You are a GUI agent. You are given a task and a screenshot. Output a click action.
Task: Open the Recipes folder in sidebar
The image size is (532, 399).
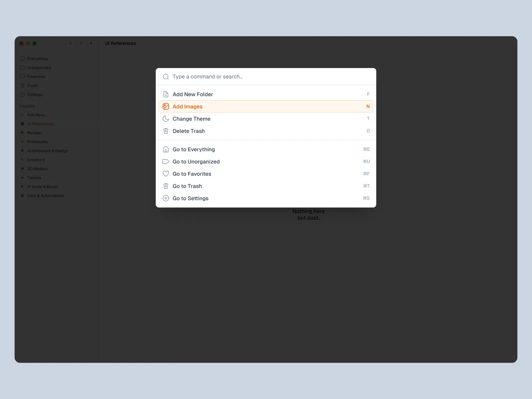35,133
